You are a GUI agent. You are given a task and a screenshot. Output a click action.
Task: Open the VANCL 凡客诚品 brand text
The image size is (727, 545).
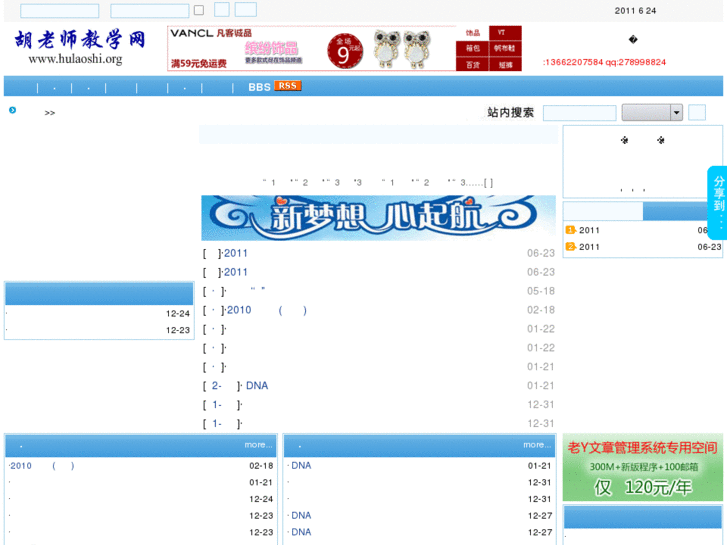(x=211, y=33)
